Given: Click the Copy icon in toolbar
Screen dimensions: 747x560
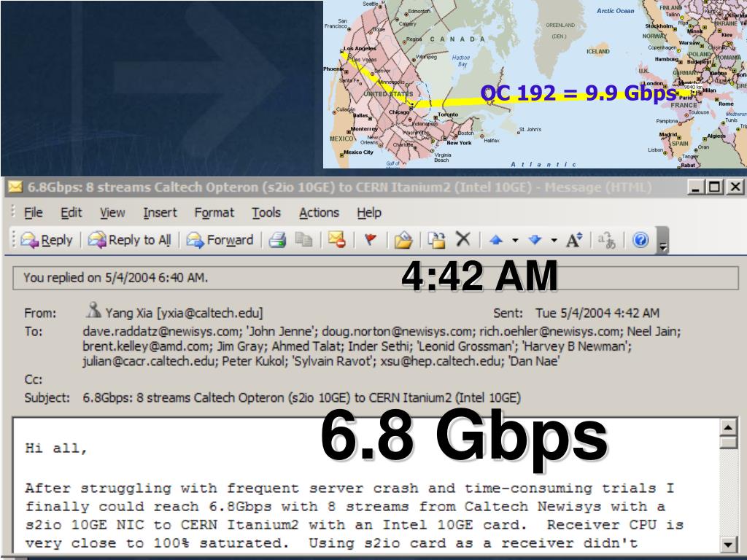Looking at the screenshot, I should [x=303, y=239].
